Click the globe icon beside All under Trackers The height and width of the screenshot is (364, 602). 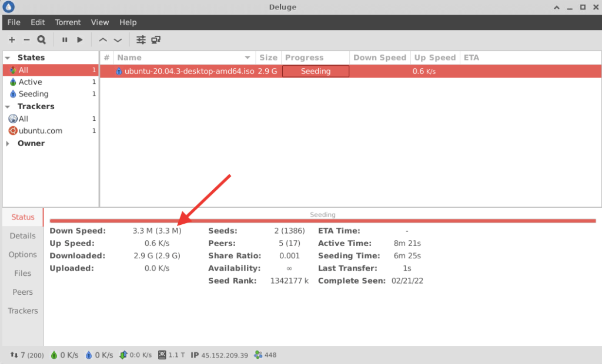[13, 119]
